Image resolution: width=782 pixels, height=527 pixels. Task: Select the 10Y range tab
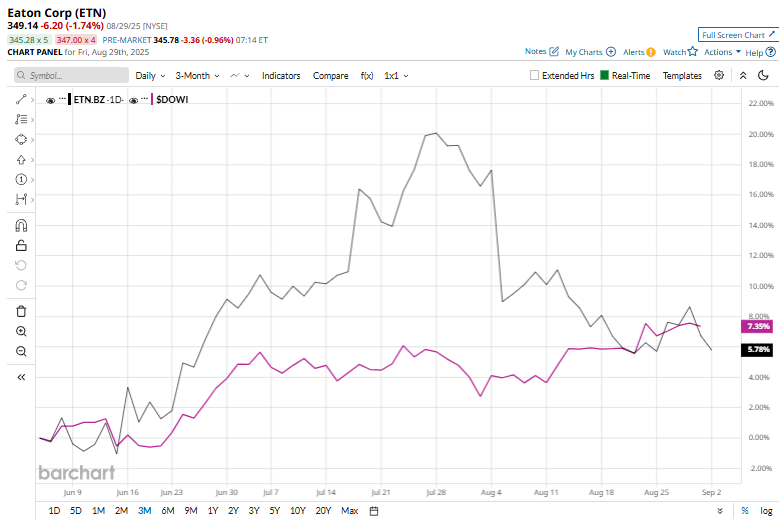298,511
